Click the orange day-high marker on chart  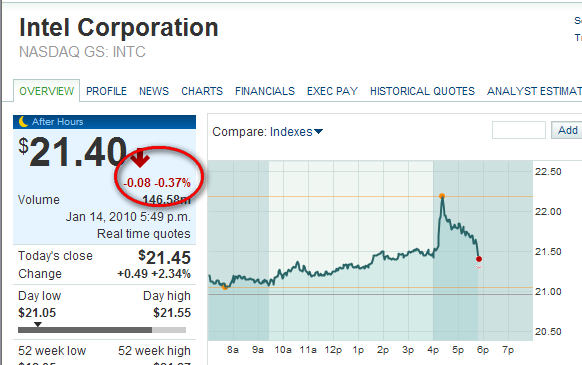pyautogui.click(x=442, y=196)
